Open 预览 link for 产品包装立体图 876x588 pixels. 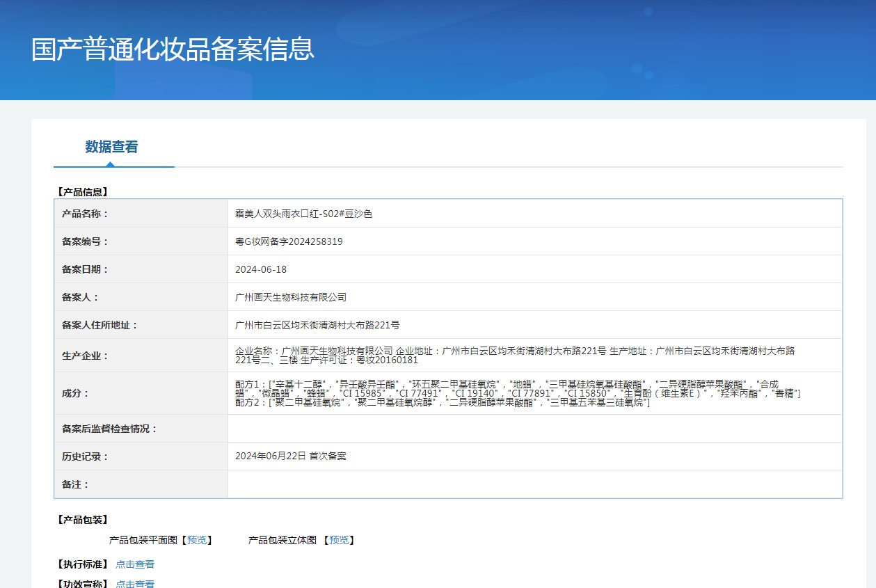pyautogui.click(x=339, y=540)
